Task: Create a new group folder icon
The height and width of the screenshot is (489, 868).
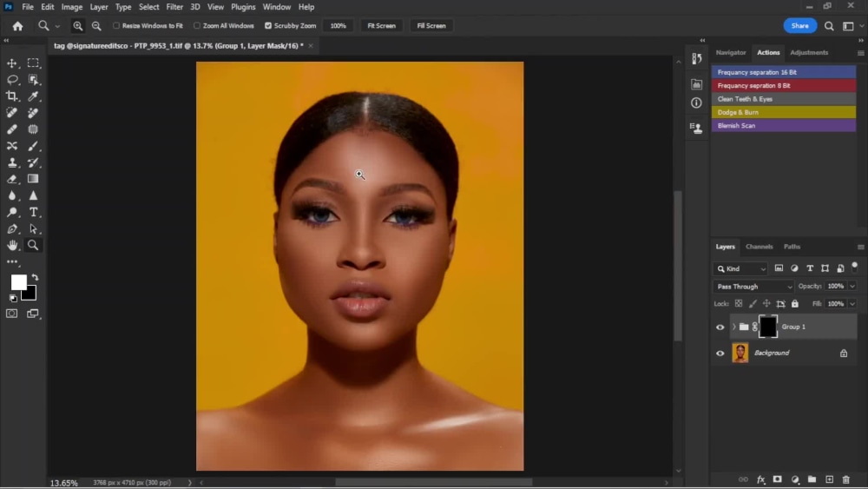Action: click(x=812, y=479)
